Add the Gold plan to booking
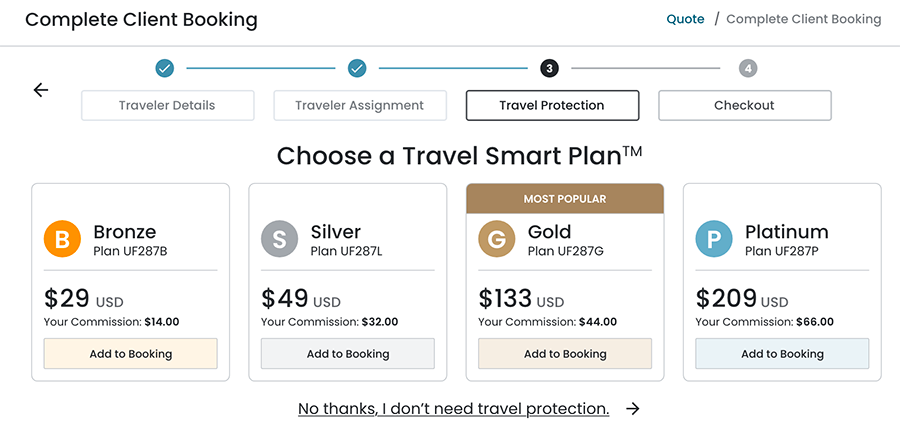900x429 pixels. click(x=565, y=354)
